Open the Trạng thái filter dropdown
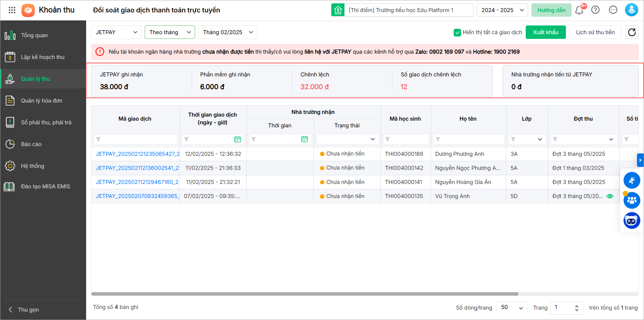The width and height of the screenshot is (644, 320). point(347,139)
